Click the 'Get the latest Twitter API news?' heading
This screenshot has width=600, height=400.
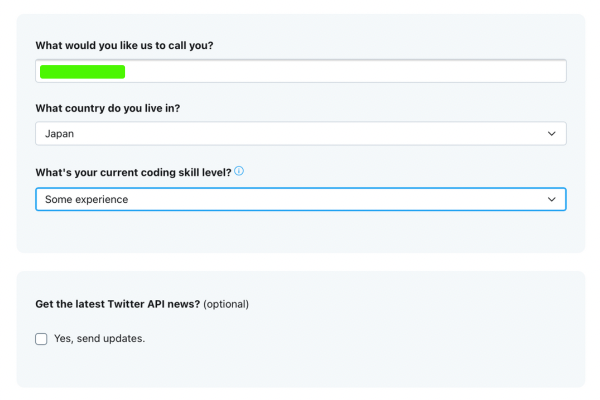pyautogui.click(x=118, y=304)
